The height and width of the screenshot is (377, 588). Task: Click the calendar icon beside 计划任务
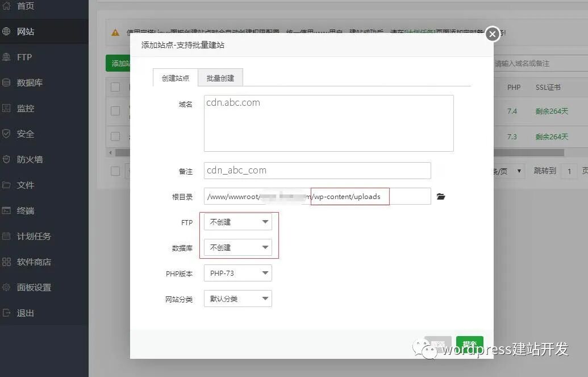coord(6,236)
